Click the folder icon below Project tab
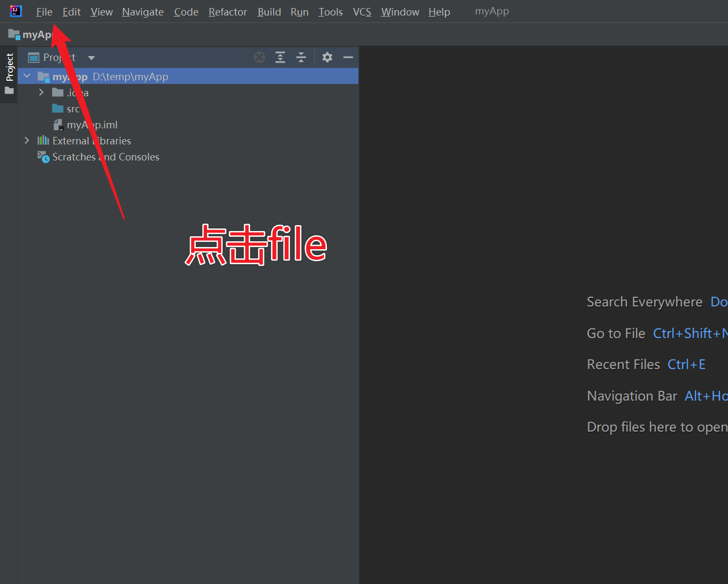Image resolution: width=728 pixels, height=584 pixels. pyautogui.click(x=9, y=90)
